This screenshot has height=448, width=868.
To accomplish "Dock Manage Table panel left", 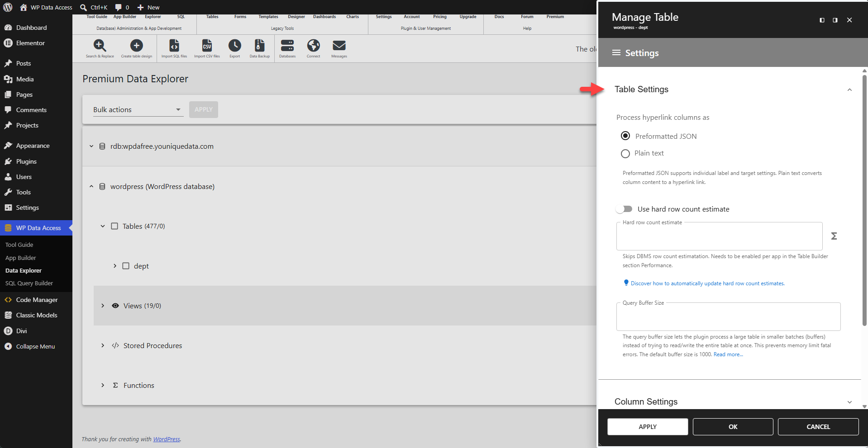I will point(822,20).
